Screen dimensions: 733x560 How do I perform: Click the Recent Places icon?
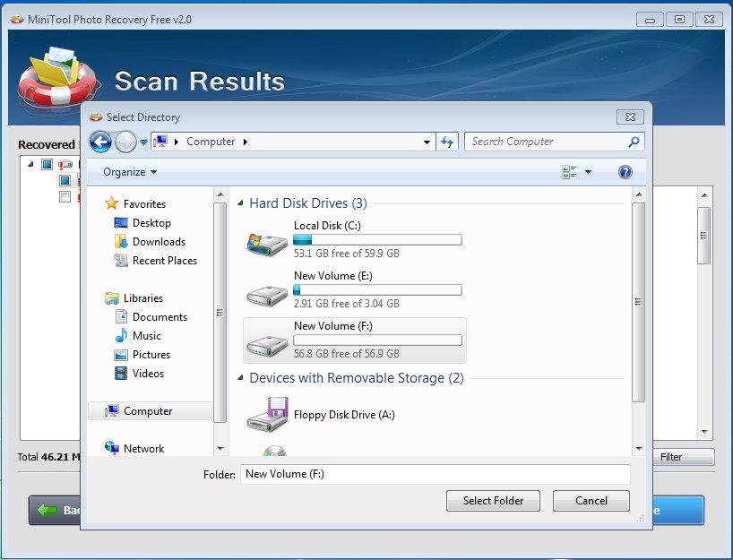[121, 261]
